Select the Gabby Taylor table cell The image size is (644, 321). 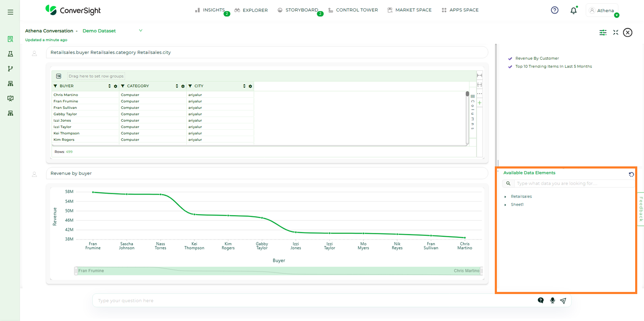[x=86, y=114]
